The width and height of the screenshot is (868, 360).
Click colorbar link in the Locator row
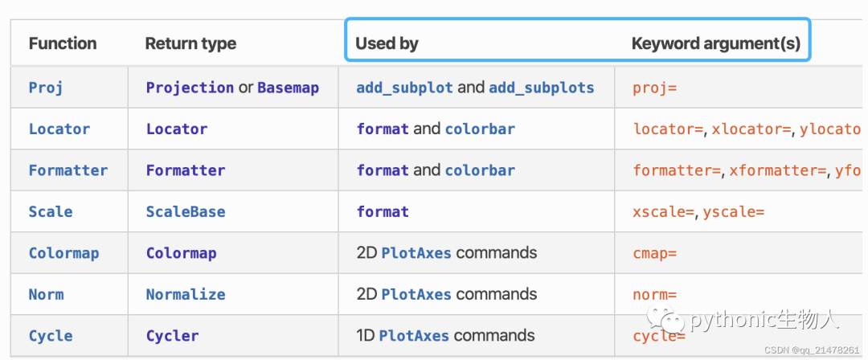pos(480,129)
